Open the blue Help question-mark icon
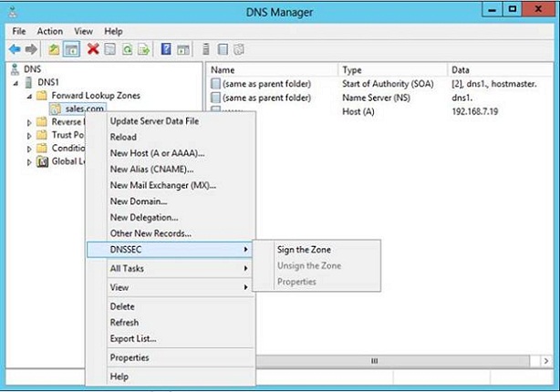 point(166,49)
